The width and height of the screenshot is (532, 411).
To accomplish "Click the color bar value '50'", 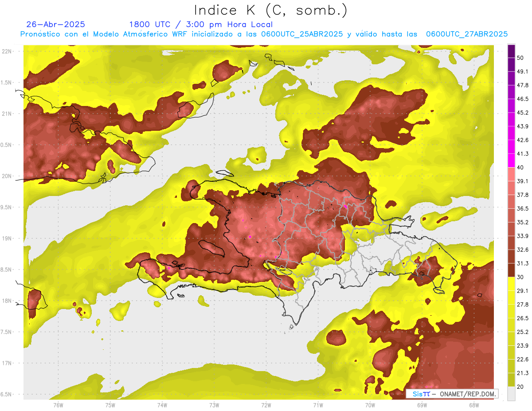I will [x=520, y=57].
